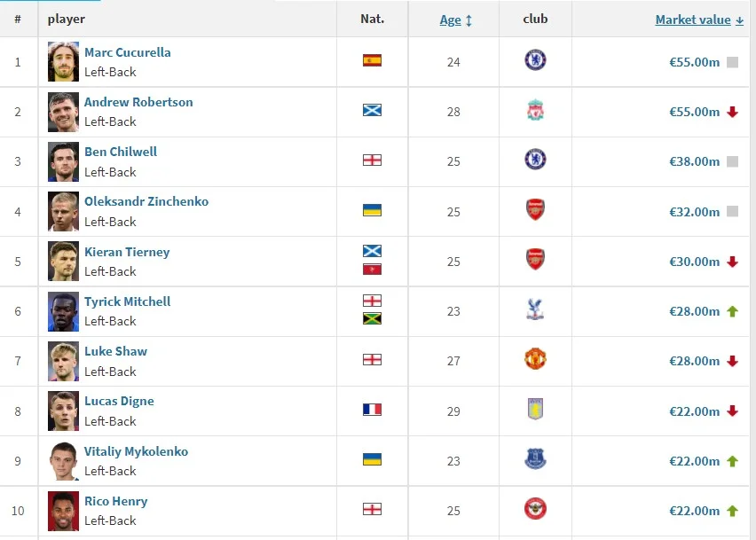Click Ben Chilwell's portrait thumbnail
Image resolution: width=756 pixels, height=540 pixels.
(x=64, y=161)
